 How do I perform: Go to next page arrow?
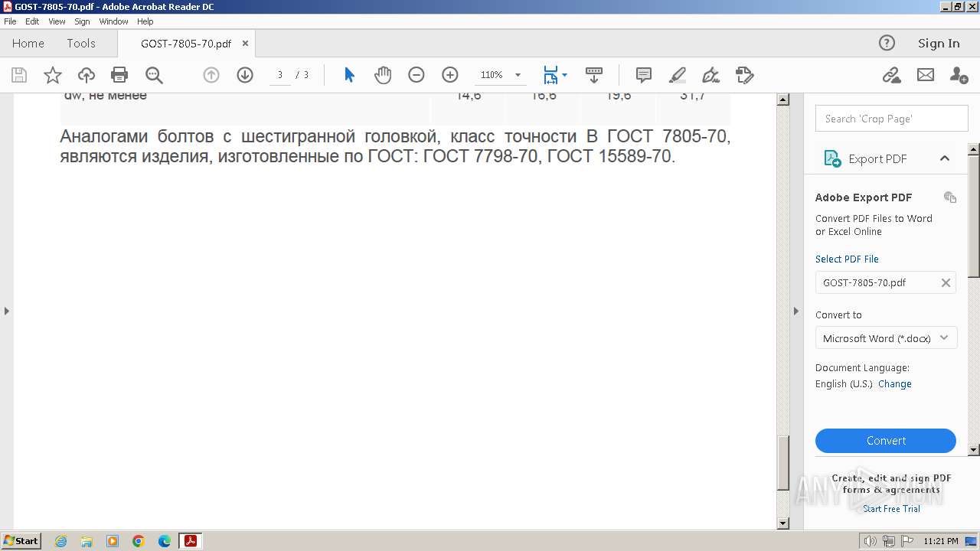pyautogui.click(x=245, y=75)
